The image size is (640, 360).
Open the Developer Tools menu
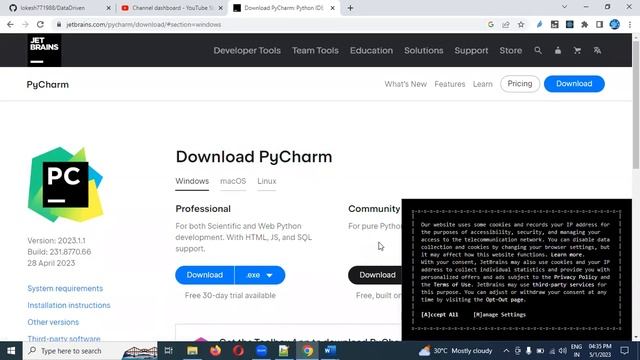(x=247, y=51)
